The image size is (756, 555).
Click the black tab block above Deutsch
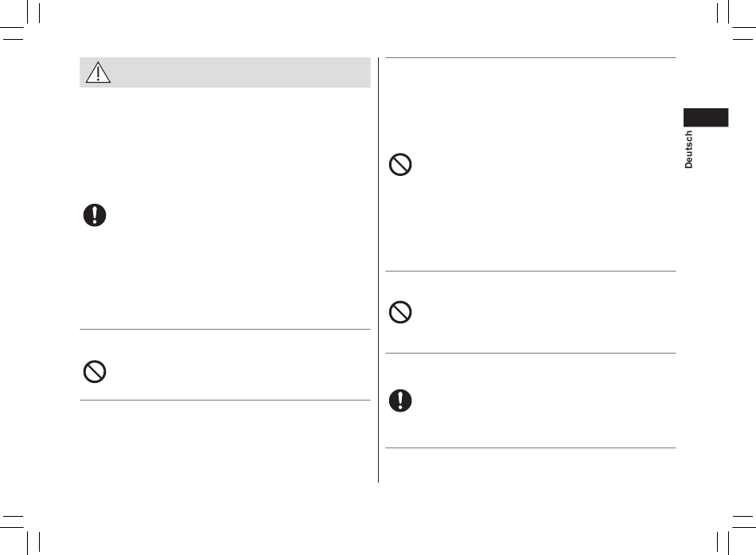(706, 117)
